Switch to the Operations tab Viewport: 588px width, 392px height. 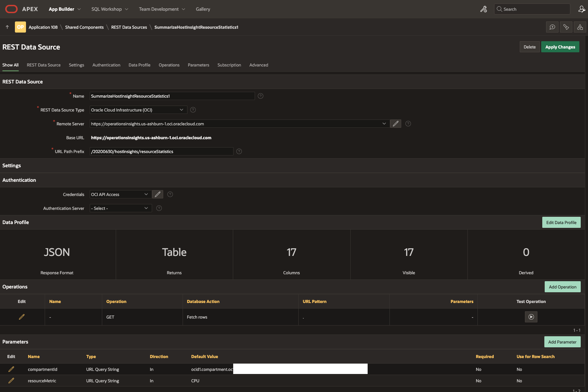coord(169,65)
